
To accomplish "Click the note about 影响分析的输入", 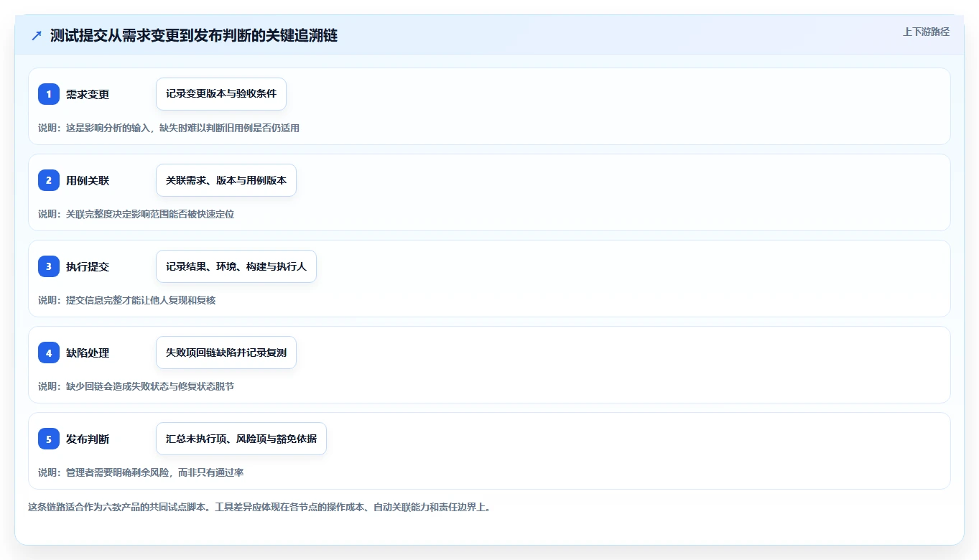I will click(x=169, y=128).
